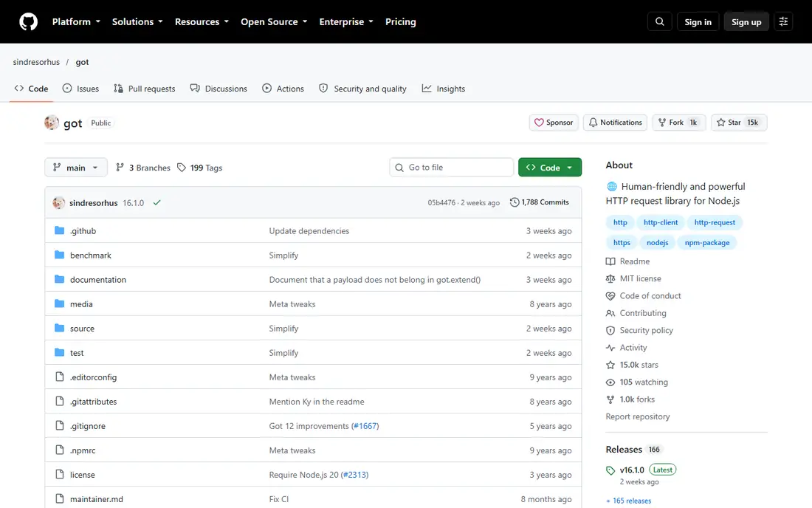Click the media folder icon

click(x=60, y=303)
